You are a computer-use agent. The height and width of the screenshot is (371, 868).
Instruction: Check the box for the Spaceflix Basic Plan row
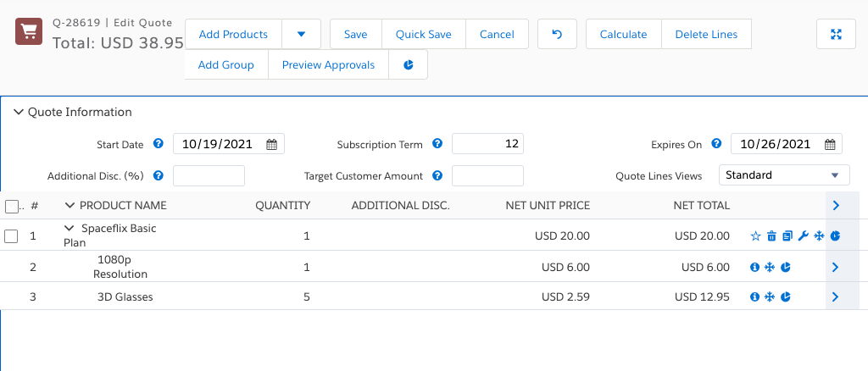[x=12, y=236]
